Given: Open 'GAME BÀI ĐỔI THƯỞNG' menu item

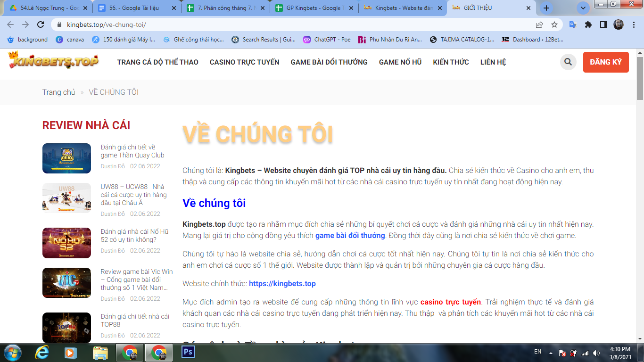Looking at the screenshot, I should (329, 62).
